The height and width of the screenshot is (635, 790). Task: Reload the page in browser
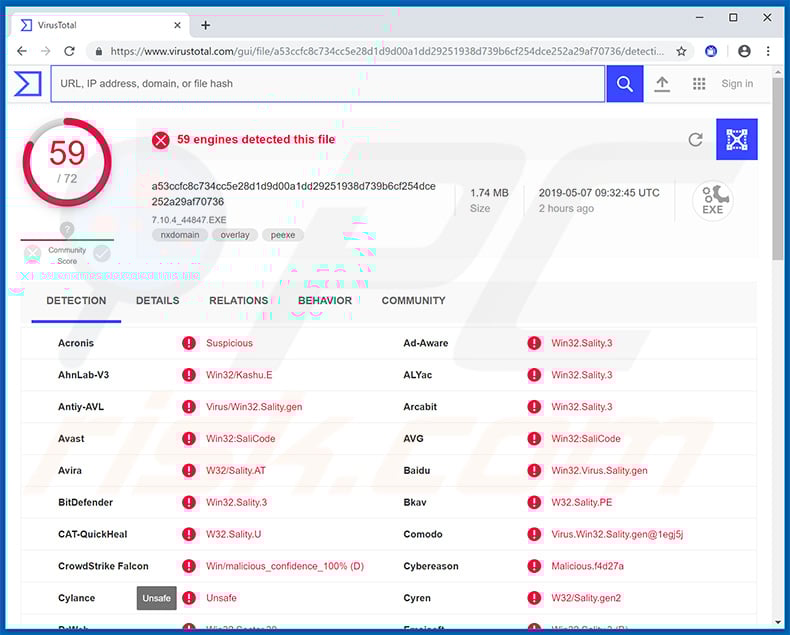70,51
